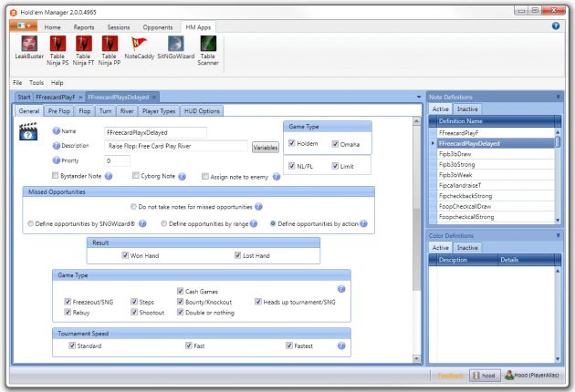This screenshot has height=392, width=575.
Task: Switch to the Pre Flop tab
Action: coord(59,111)
